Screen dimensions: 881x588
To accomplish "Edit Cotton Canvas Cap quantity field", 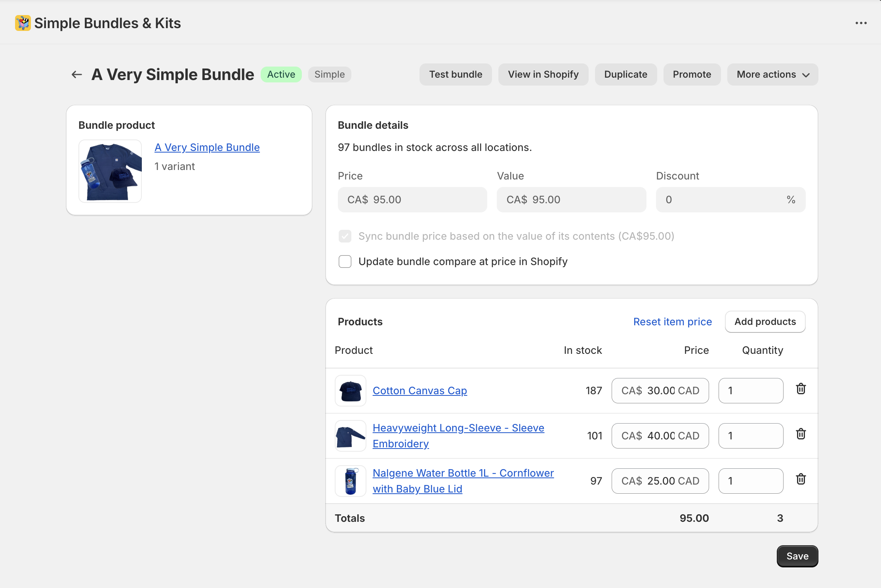I will coord(751,391).
